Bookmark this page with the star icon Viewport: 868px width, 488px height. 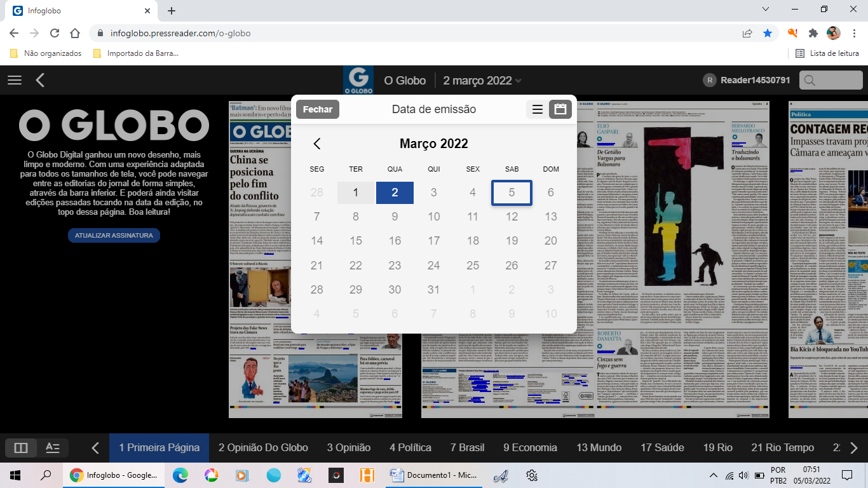pyautogui.click(x=768, y=33)
